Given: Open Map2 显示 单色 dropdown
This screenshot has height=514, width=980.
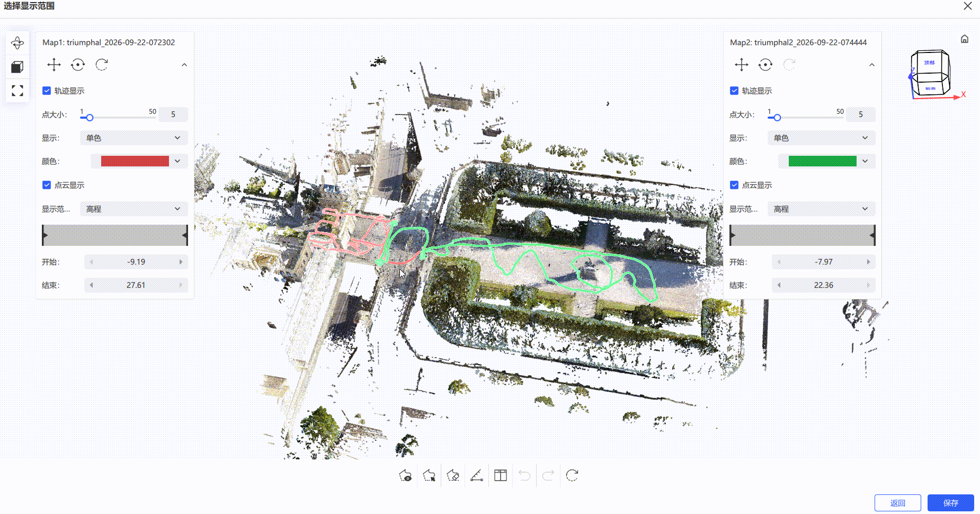Looking at the screenshot, I should point(822,138).
